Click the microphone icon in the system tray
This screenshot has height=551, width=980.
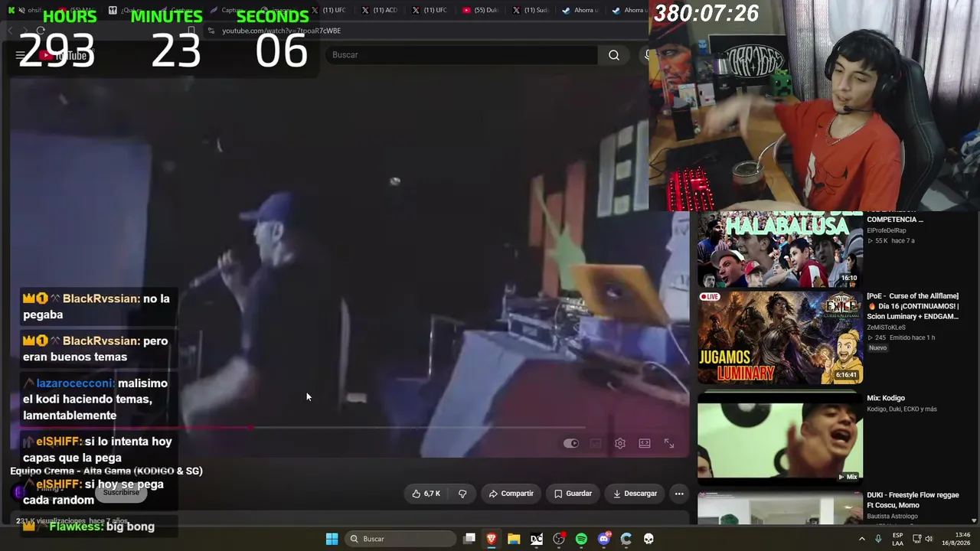coord(878,539)
